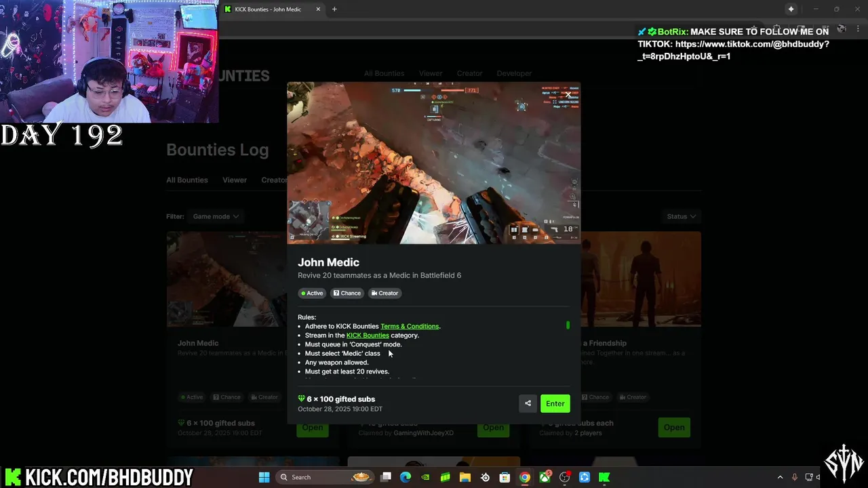Click the taskbar Search box

(324, 477)
